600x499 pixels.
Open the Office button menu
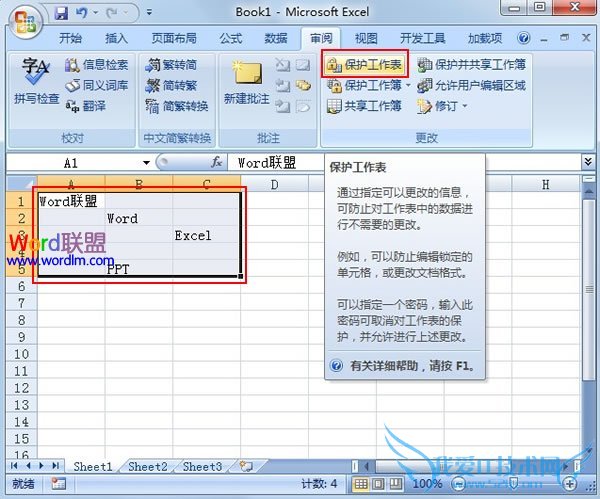click(x=26, y=21)
